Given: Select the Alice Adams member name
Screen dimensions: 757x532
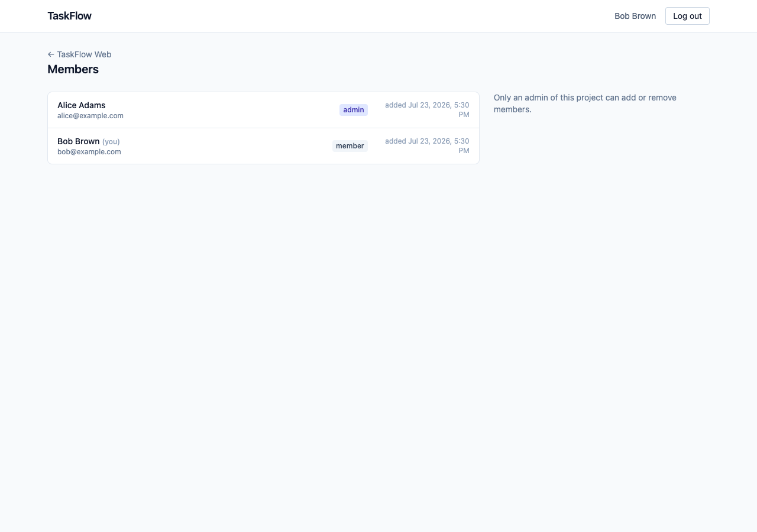Looking at the screenshot, I should (82, 105).
